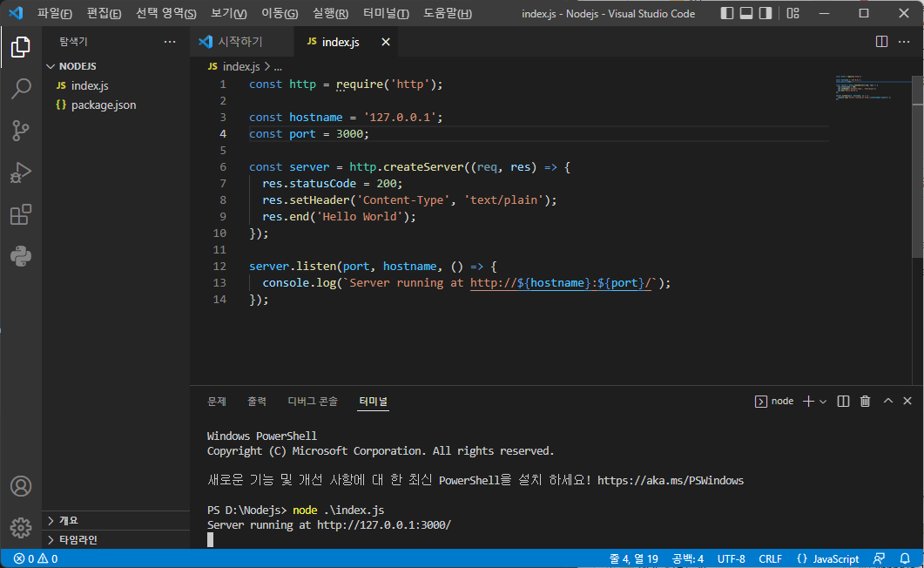Switch to the 디버그 콘솔 panel tab
Viewport: 924px width, 568px height.
[x=313, y=402]
